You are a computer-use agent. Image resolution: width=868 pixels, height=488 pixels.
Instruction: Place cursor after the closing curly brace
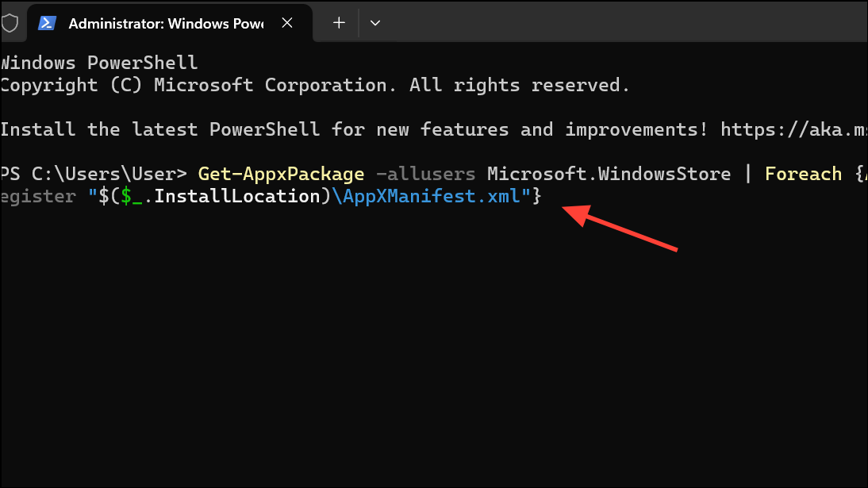point(544,196)
